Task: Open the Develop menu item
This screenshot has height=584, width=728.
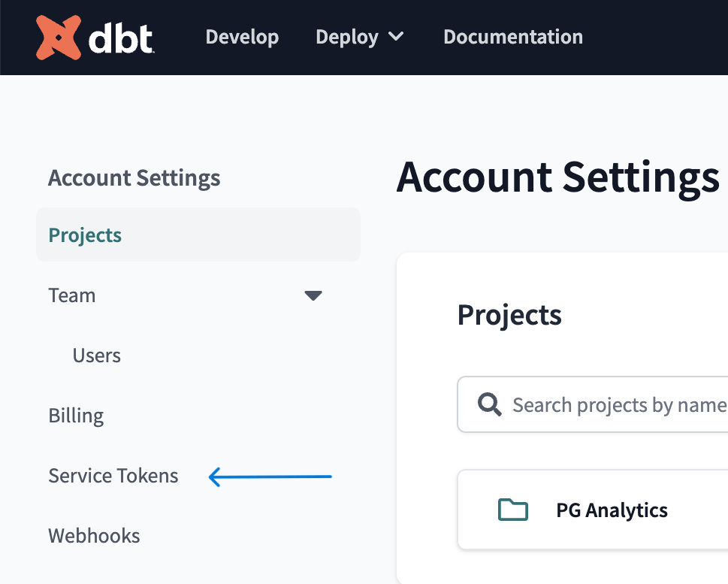Action: pos(242,37)
